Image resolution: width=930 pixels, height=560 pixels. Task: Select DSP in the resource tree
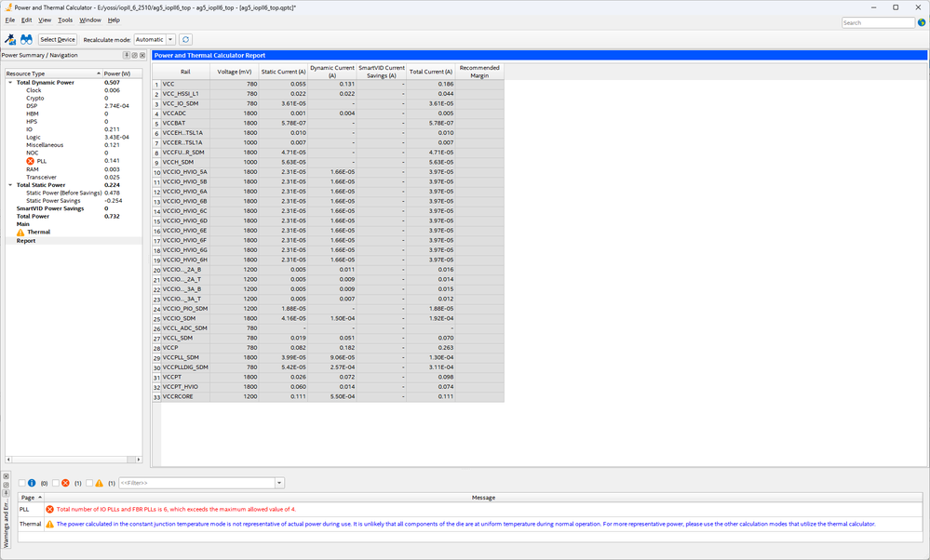(x=32, y=106)
